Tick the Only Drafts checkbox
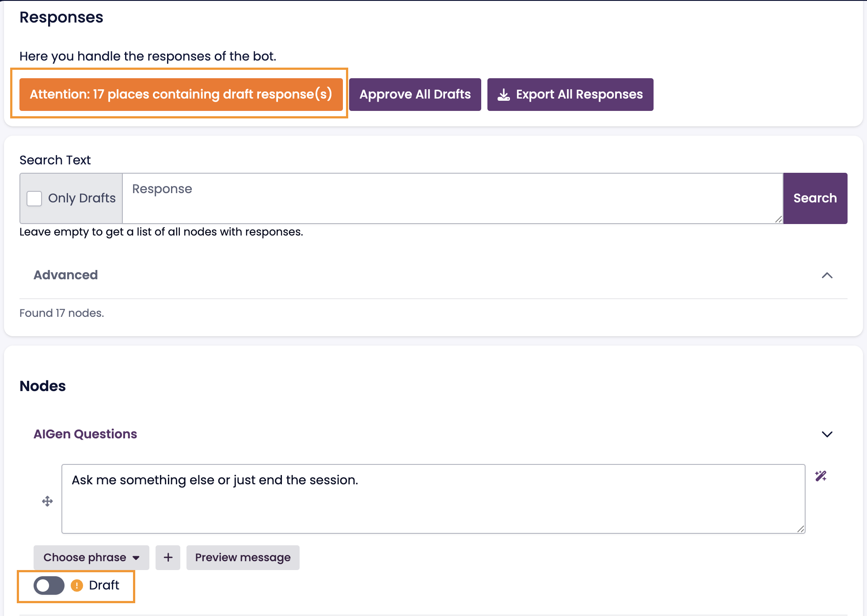 (x=34, y=198)
